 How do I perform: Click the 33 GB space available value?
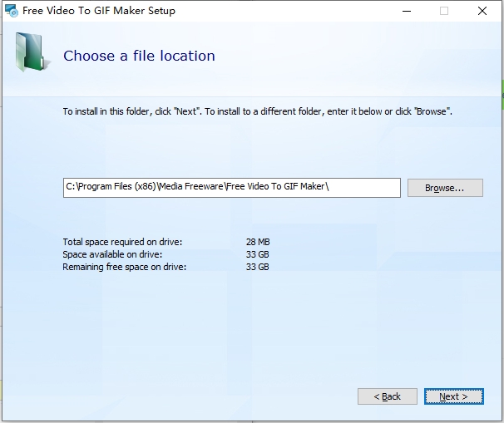[257, 254]
